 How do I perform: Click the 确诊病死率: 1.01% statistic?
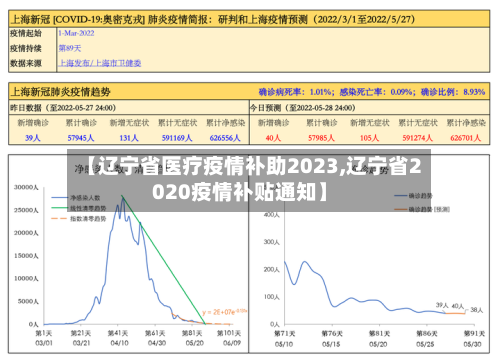click(x=296, y=92)
